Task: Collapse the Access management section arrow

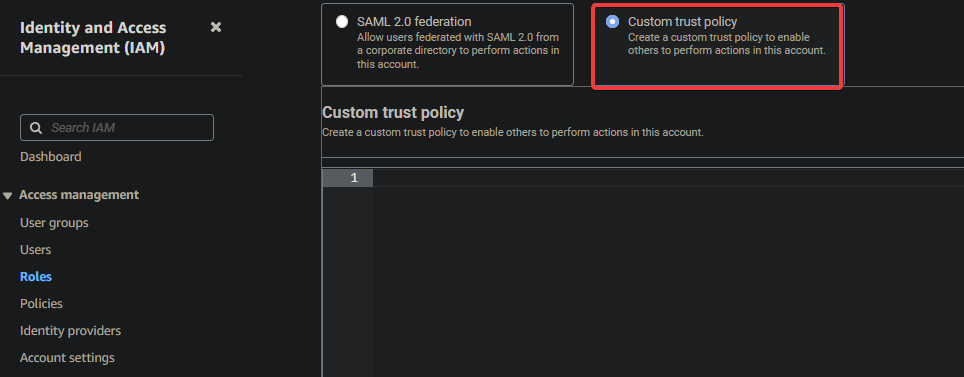Action: pyautogui.click(x=7, y=196)
